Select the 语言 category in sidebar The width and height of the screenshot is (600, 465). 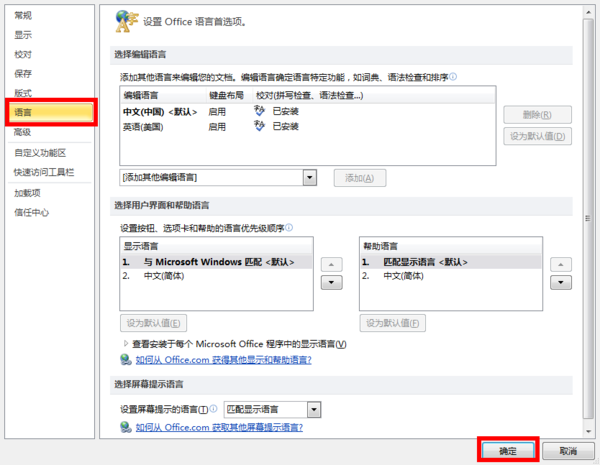point(51,112)
